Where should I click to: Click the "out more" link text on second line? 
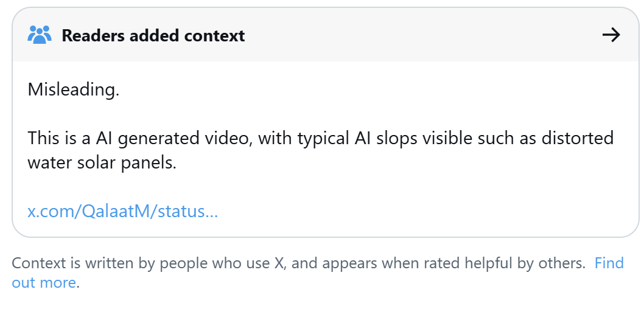pos(44,283)
